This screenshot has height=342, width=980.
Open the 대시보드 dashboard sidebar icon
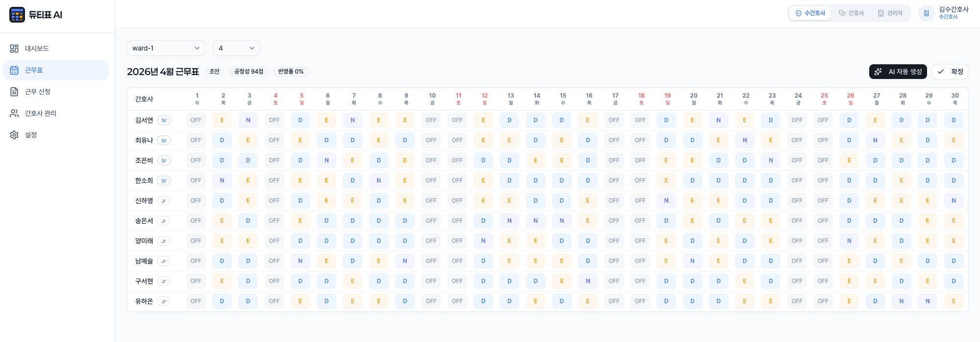tap(14, 49)
